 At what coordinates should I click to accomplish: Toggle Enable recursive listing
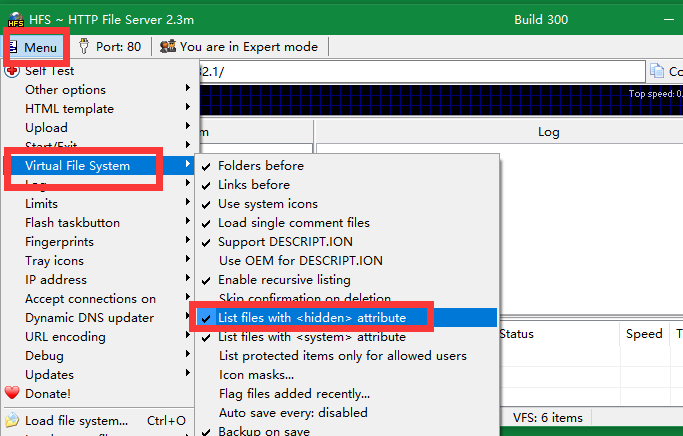coord(347,280)
